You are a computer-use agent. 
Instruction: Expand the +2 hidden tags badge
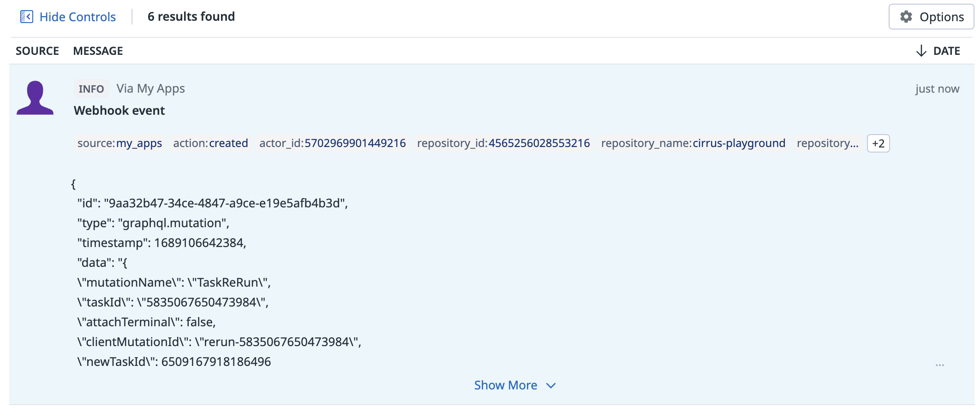pyautogui.click(x=878, y=143)
